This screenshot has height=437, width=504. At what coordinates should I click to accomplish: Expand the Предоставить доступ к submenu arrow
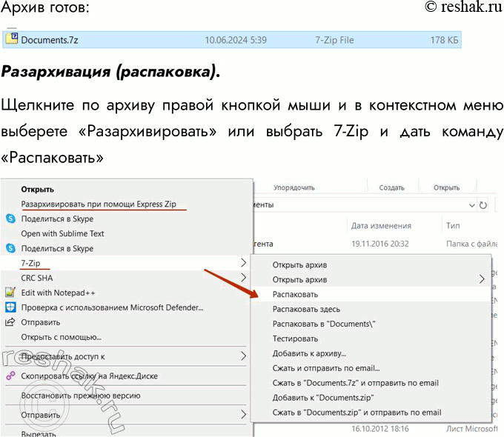click(243, 356)
